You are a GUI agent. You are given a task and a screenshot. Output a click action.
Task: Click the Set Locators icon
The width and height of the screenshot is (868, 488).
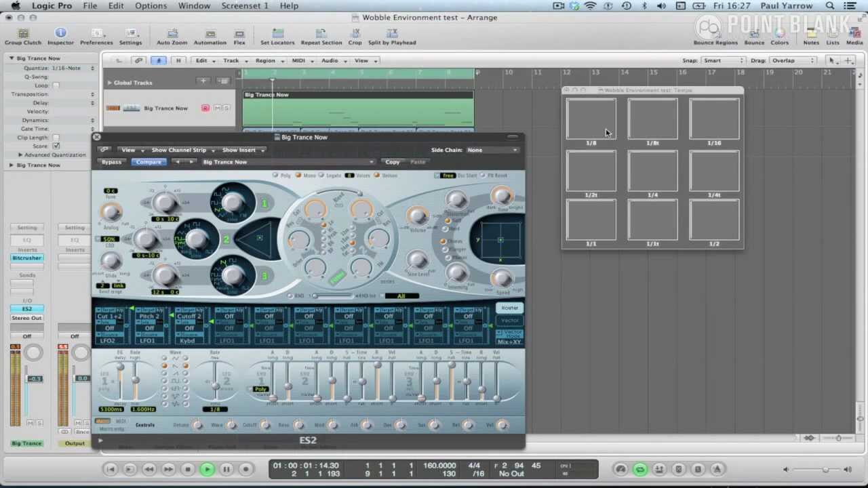pos(277,37)
